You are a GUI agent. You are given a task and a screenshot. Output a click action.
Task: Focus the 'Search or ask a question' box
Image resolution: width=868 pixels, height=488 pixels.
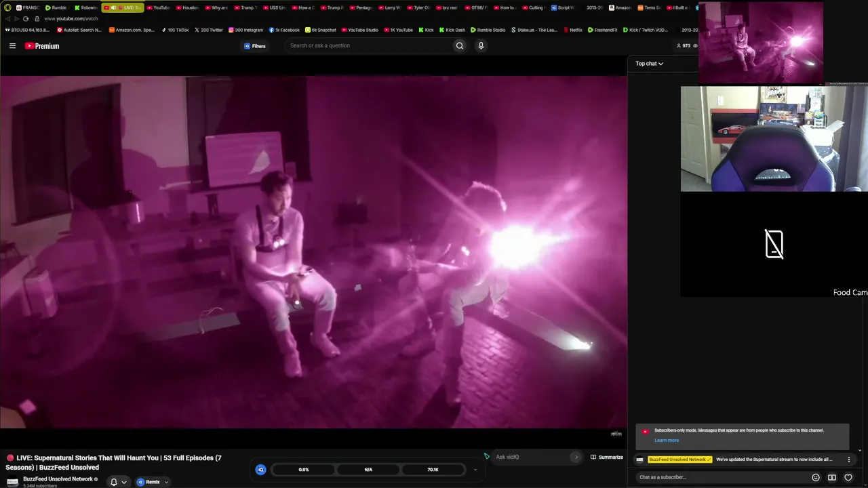(x=370, y=45)
